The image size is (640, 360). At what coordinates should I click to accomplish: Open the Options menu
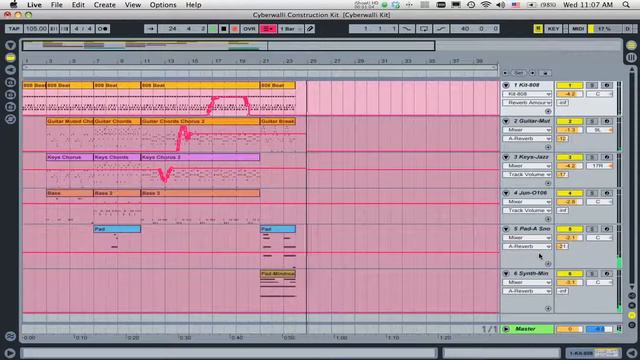coord(163,5)
